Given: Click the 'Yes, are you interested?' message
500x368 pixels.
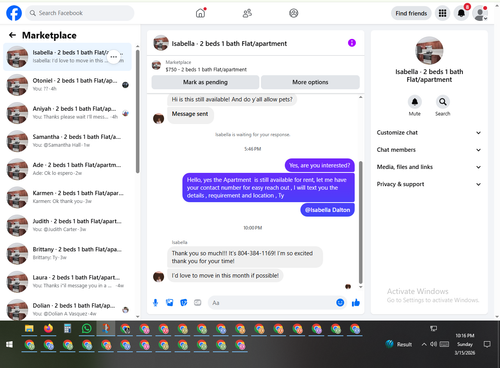Looking at the screenshot, I should tap(319, 165).
